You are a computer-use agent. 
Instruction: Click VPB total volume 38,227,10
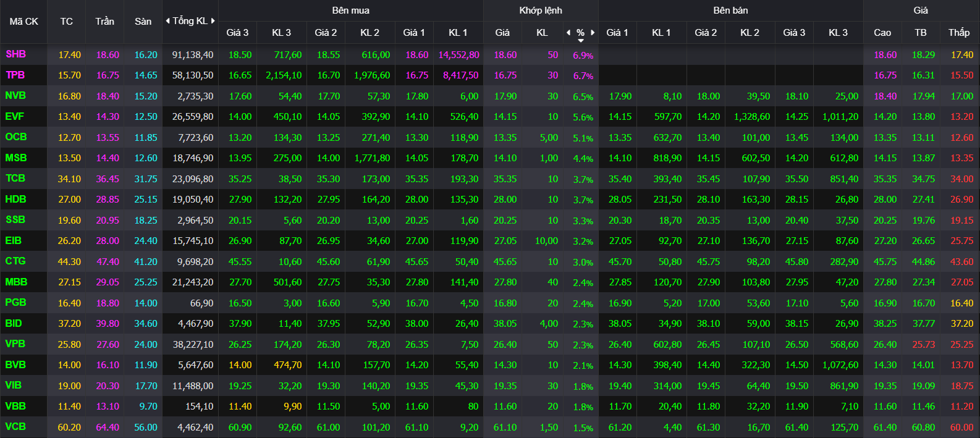pyautogui.click(x=193, y=345)
